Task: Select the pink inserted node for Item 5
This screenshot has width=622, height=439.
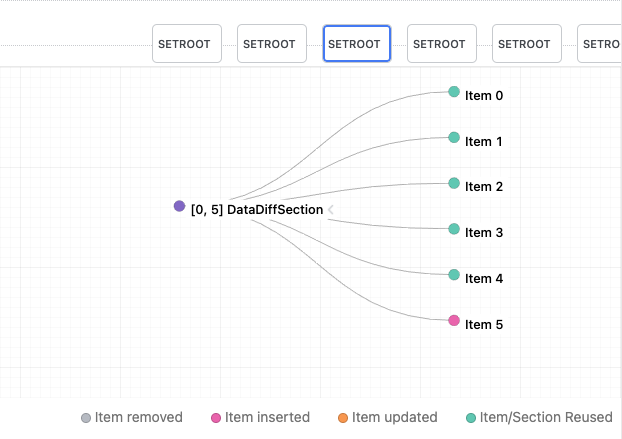Action: [454, 321]
